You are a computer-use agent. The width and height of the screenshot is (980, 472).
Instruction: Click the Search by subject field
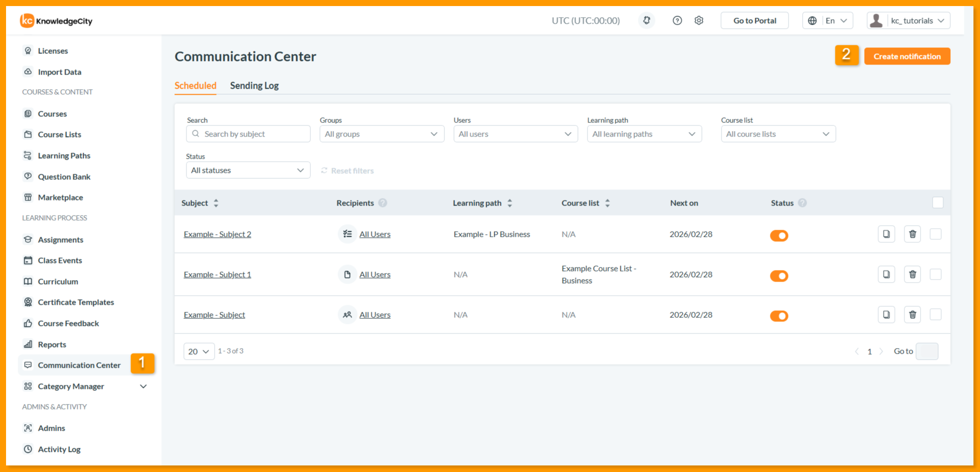pyautogui.click(x=248, y=134)
